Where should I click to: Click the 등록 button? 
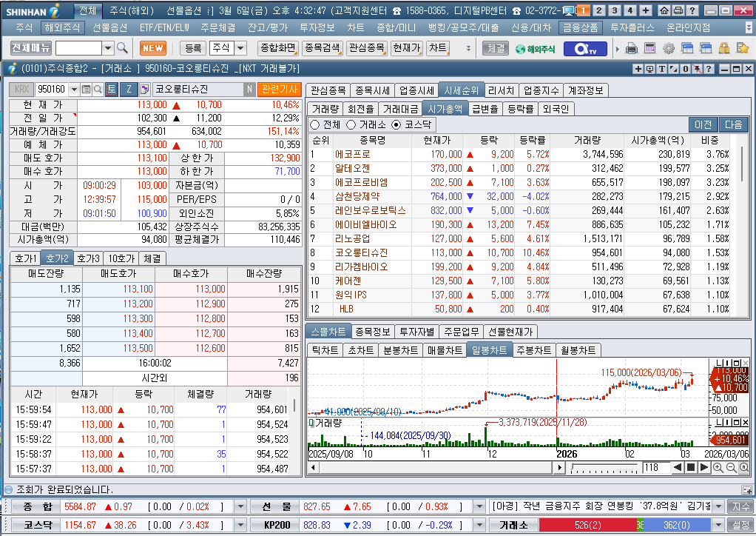pos(193,48)
